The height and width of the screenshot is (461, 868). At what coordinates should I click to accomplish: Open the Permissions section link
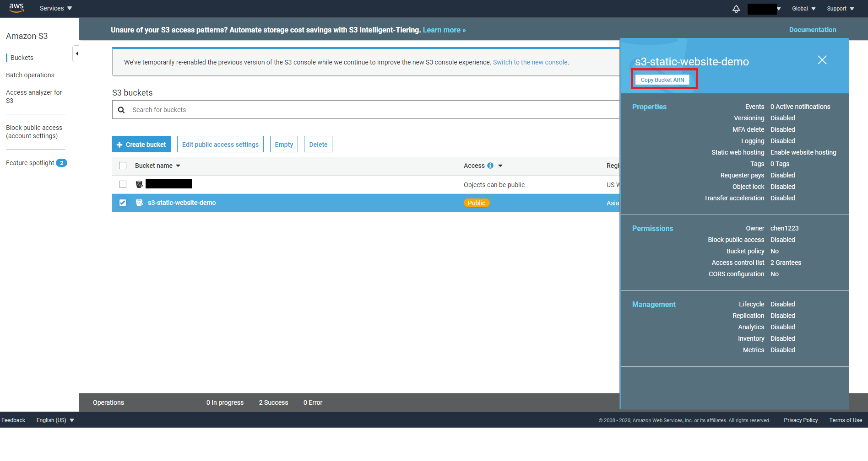pyautogui.click(x=652, y=228)
